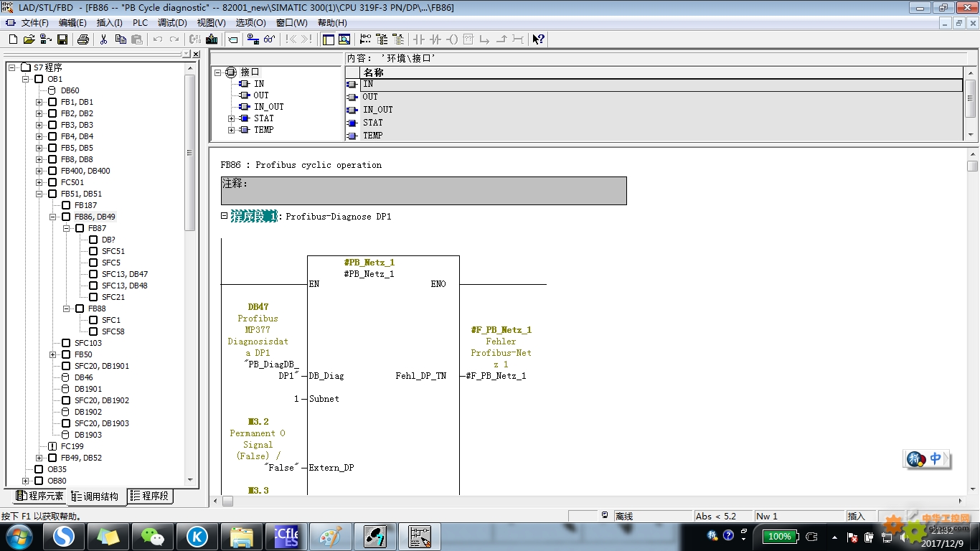Open the 调试(D) menu
The width and height of the screenshot is (980, 551).
click(172, 23)
